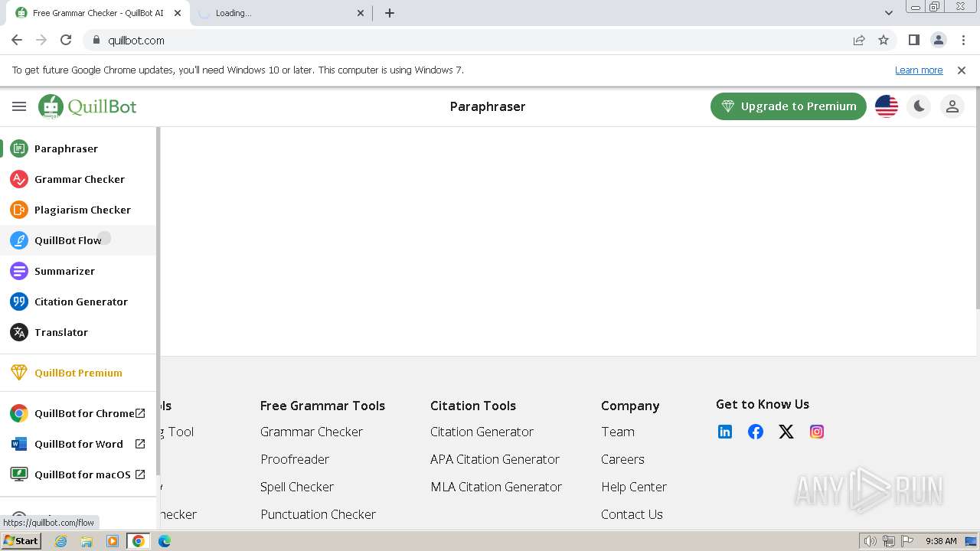The image size is (980, 551).
Task: Click Facebook social icon
Action: (x=756, y=432)
